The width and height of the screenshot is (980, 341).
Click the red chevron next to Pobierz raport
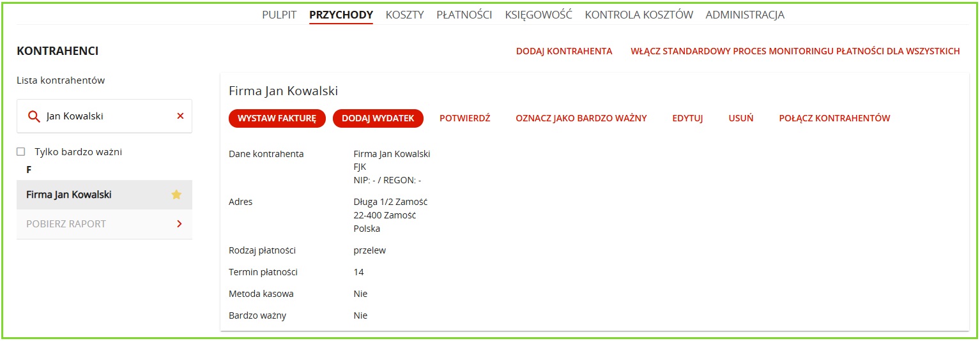point(180,224)
